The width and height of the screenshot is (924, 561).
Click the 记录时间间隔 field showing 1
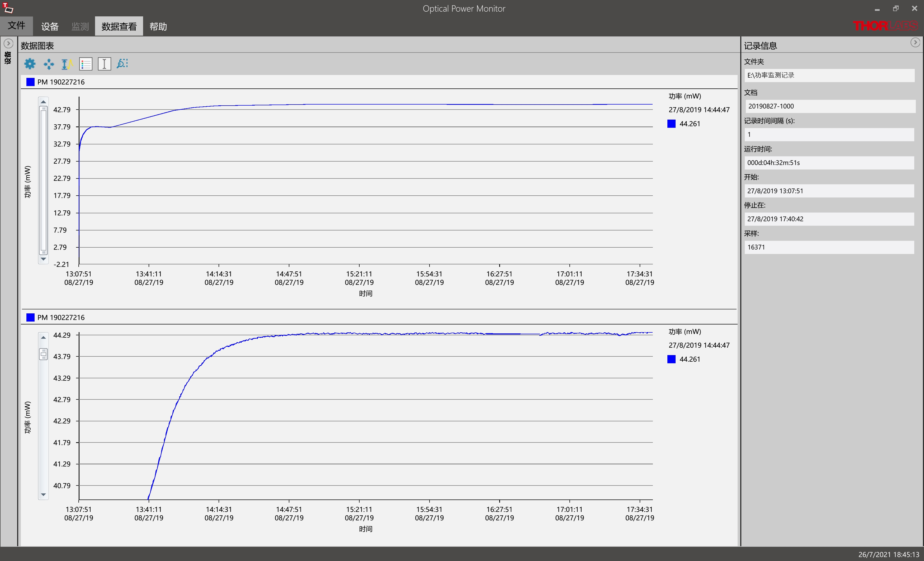829,135
